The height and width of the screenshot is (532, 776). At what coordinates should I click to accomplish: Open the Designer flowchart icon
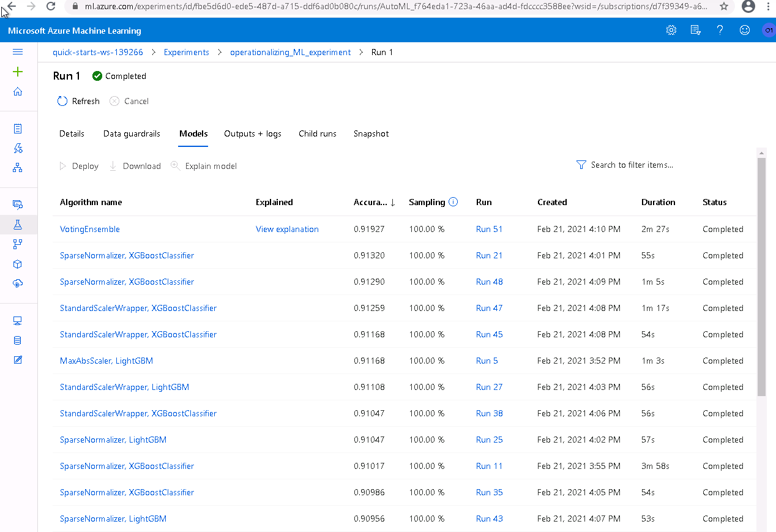(x=18, y=167)
